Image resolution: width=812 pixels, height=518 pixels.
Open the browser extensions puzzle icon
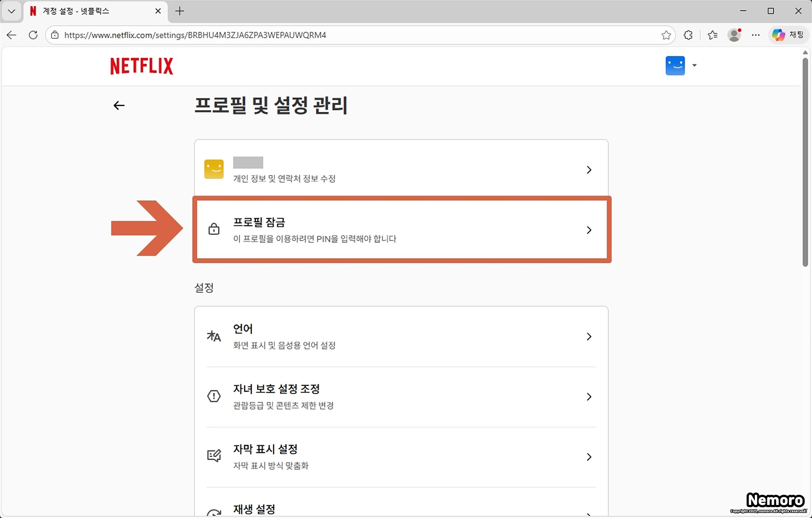[688, 35]
